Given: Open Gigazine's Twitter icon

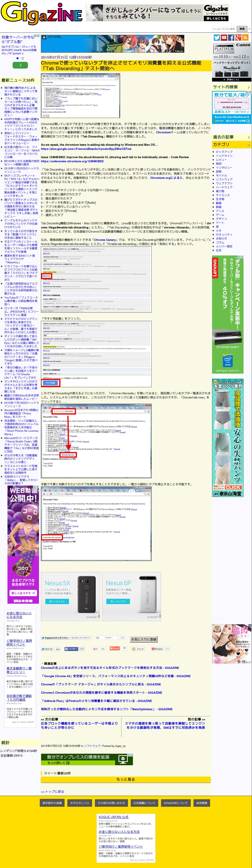Looking at the screenshot, I should pyautogui.click(x=217, y=38).
